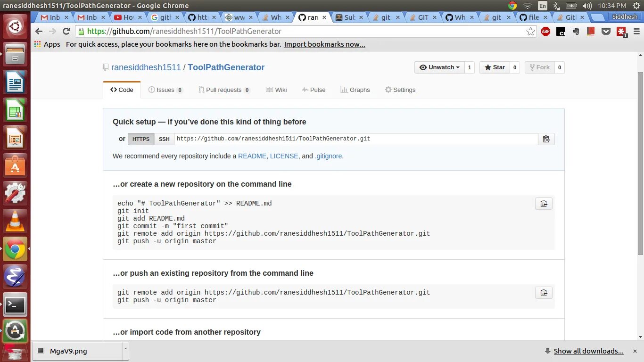This screenshot has width=644, height=362.
Task: Open ranesiddhesh1511 profile link
Action: tap(146, 67)
